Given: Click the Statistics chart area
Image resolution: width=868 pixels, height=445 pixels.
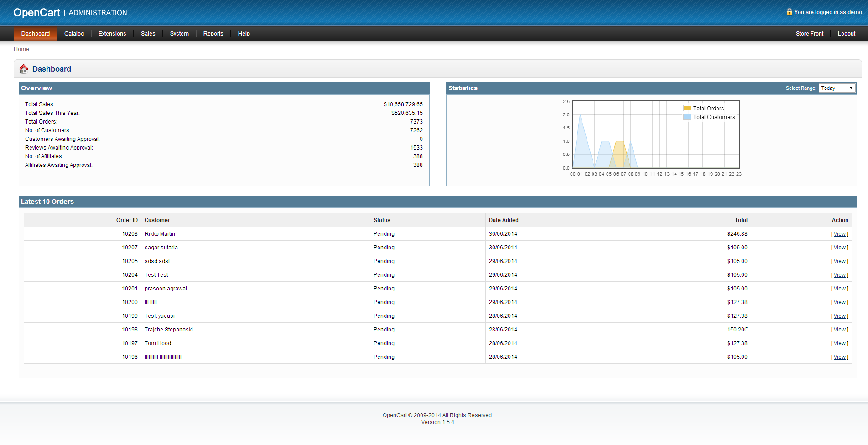Looking at the screenshot, I should [x=655, y=135].
